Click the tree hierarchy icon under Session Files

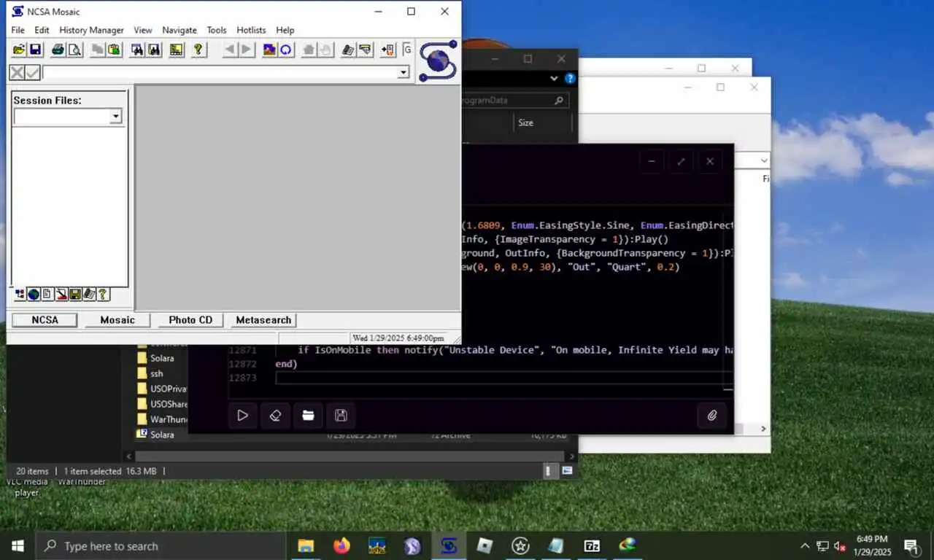(20, 295)
